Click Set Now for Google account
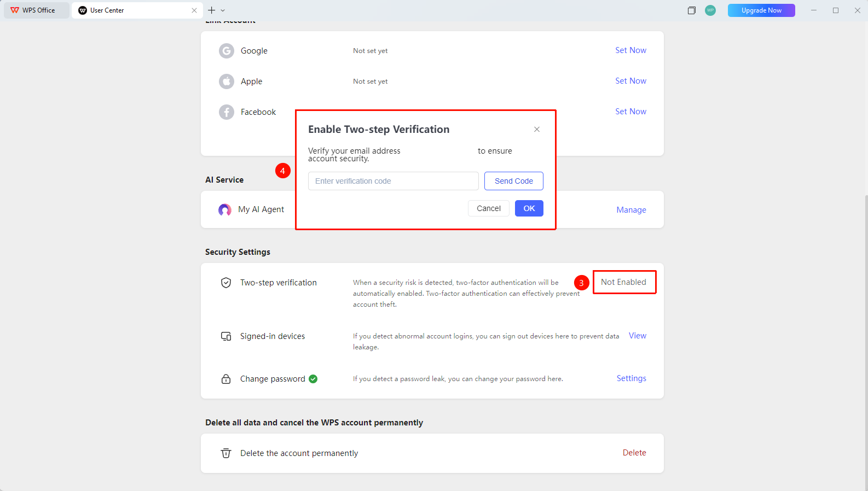 pos(630,50)
